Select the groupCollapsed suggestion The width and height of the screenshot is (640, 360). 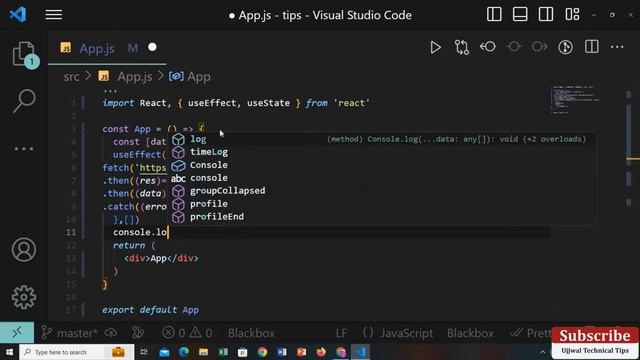coord(384,191)
